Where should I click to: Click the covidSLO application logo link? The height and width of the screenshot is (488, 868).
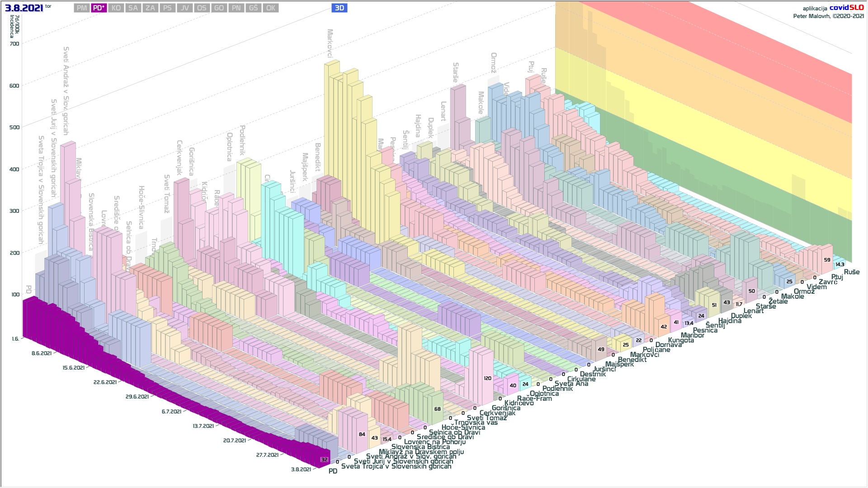pos(846,8)
